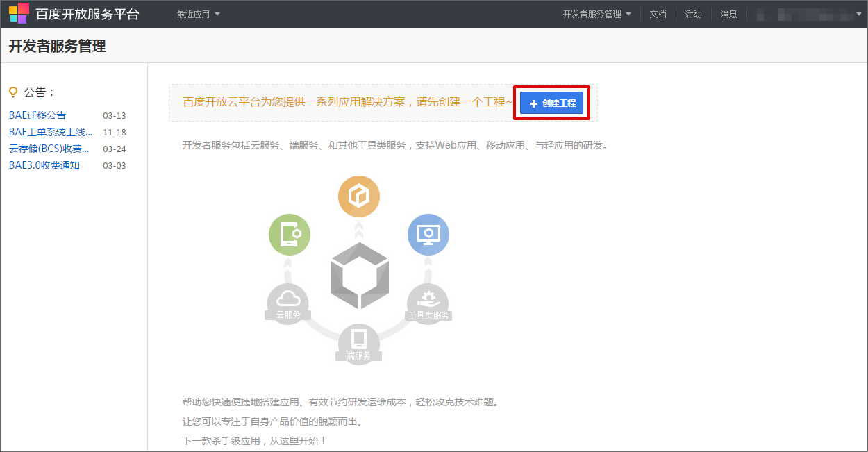Click the orange cube icon in diagram

pyautogui.click(x=359, y=196)
